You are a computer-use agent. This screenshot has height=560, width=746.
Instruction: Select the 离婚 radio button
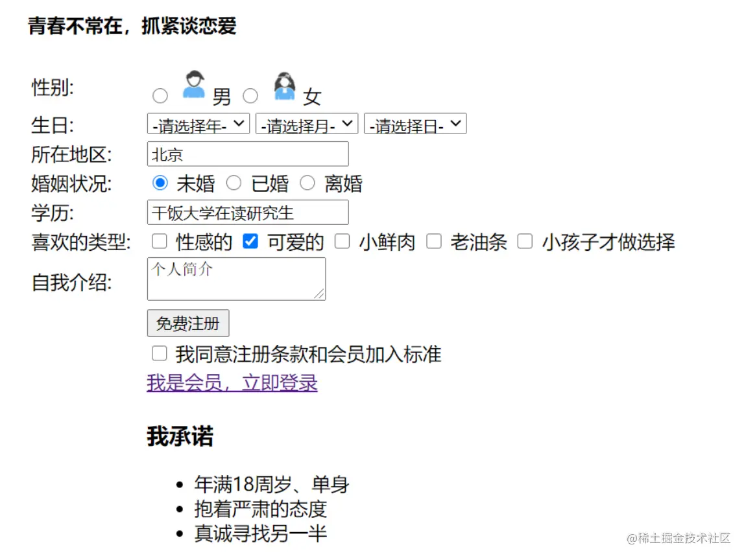307,183
